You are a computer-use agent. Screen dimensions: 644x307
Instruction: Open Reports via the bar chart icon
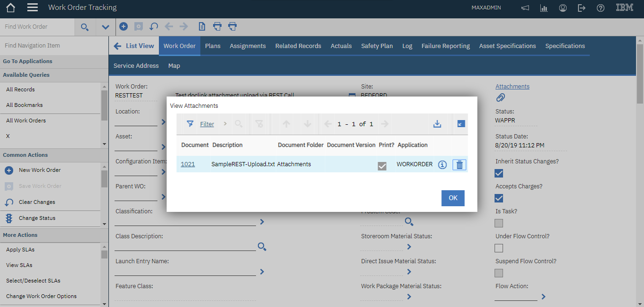point(544,8)
